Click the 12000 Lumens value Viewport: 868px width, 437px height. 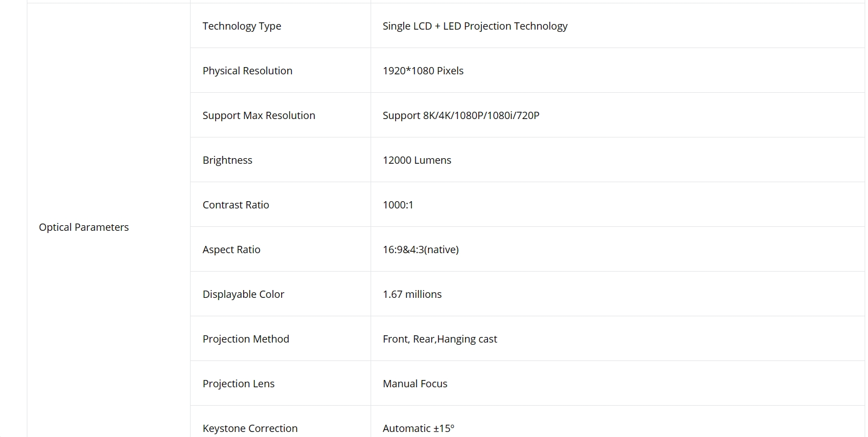[417, 160]
